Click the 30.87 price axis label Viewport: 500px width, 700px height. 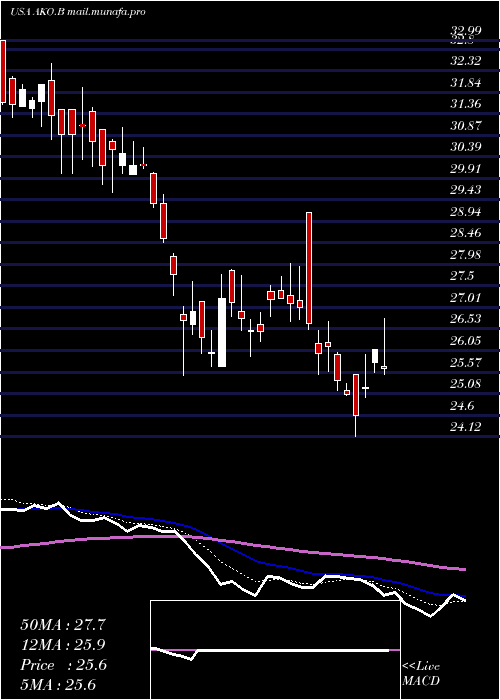(x=466, y=125)
